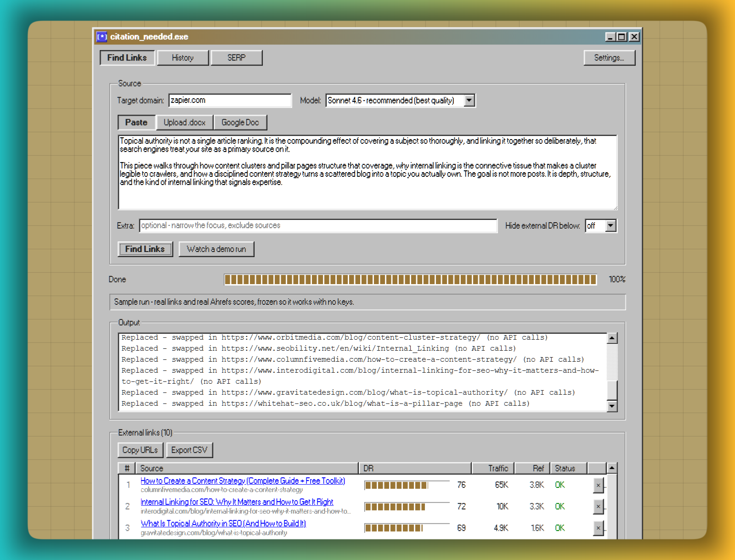Select the Paste input tab
735x560 pixels.
click(136, 123)
